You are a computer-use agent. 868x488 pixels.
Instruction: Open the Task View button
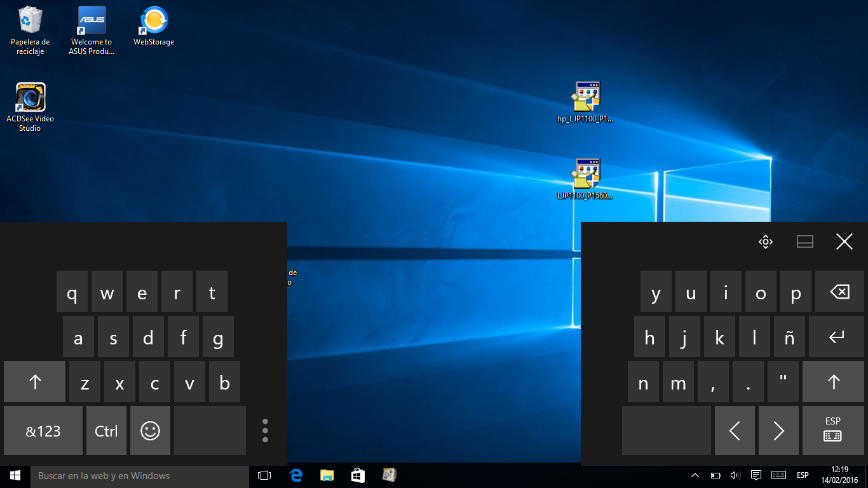click(264, 475)
